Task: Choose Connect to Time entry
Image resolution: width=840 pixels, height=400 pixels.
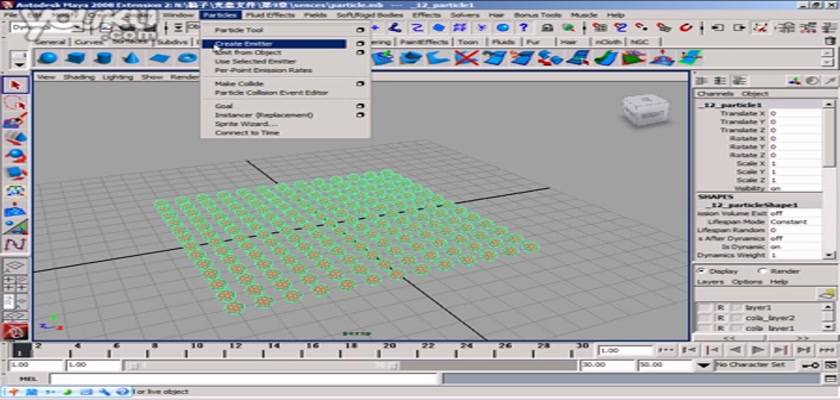Action: click(246, 132)
